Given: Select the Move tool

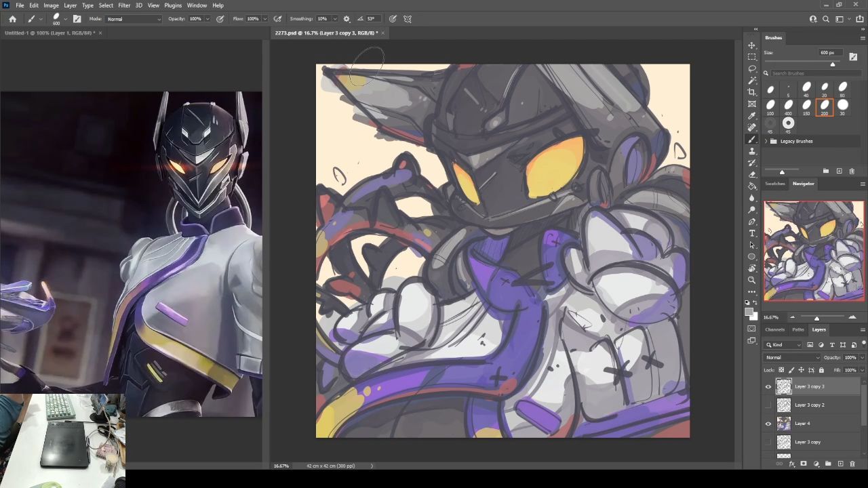Looking at the screenshot, I should point(752,45).
